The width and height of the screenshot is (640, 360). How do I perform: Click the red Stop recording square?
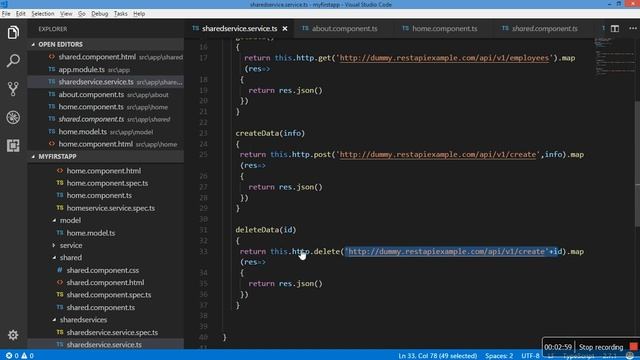(633, 347)
